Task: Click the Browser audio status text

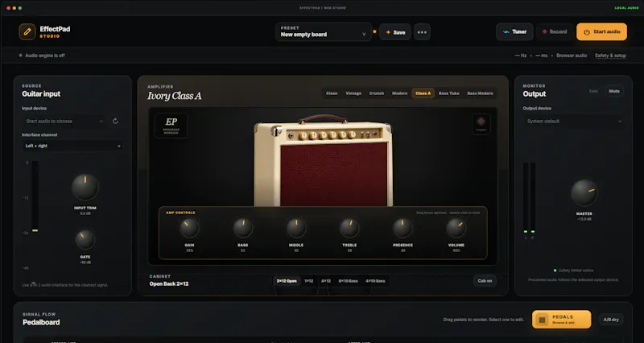Action: 572,56
